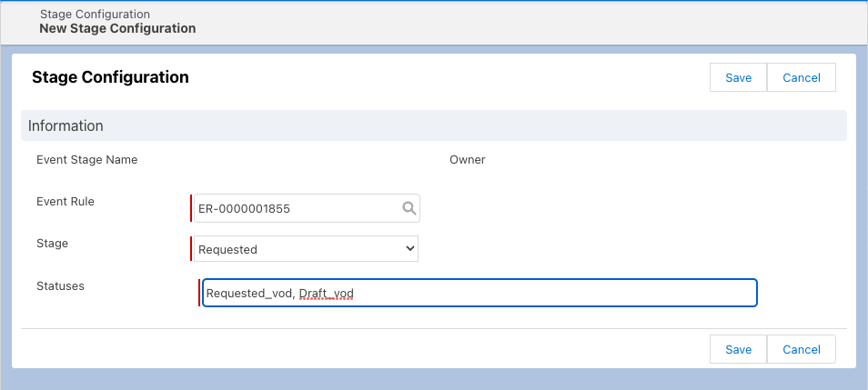Click the Event Stage Name label
The height and width of the screenshot is (390, 868).
click(86, 160)
